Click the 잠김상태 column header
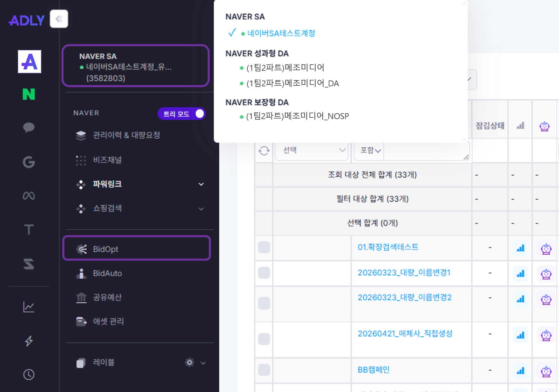The height and width of the screenshot is (392, 559). (490, 126)
